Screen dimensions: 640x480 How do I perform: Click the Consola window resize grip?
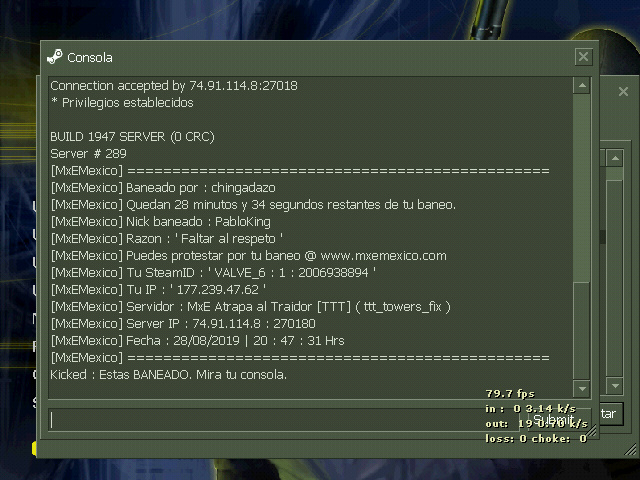pos(591,431)
